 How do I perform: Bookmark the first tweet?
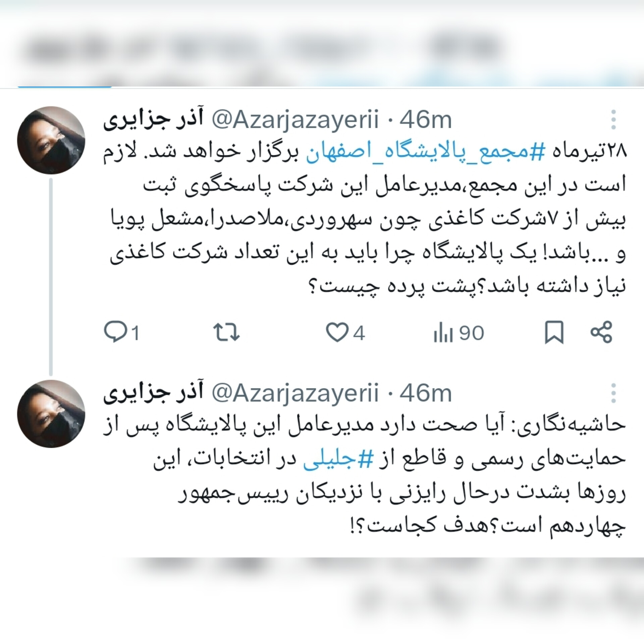coord(554,333)
